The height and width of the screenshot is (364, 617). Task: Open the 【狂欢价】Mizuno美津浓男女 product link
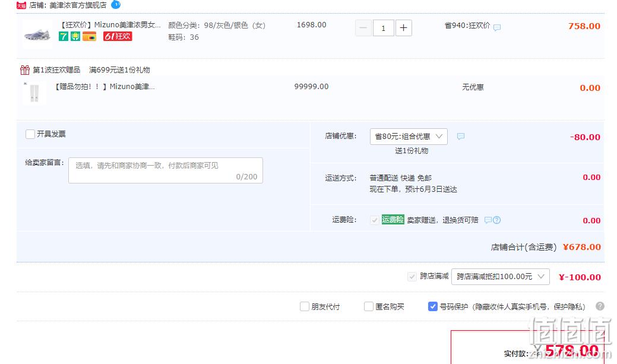(x=110, y=25)
